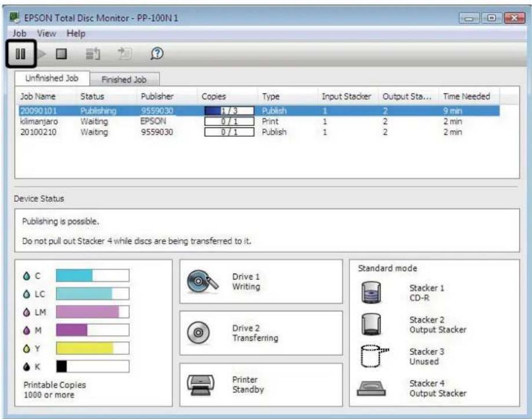Switch to the Finished Job tab
Viewport: 532px width, 419px height.
coord(124,80)
